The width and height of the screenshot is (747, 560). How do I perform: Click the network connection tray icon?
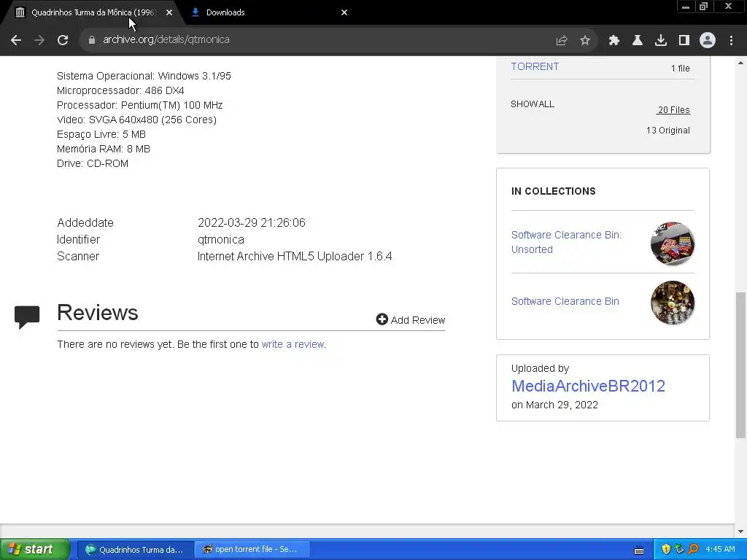click(x=679, y=550)
